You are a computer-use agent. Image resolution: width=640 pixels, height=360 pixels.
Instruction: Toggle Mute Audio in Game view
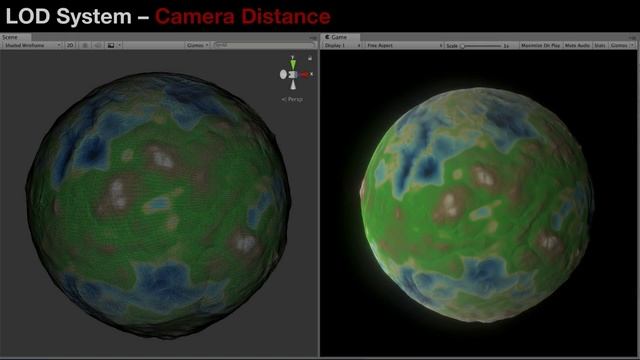577,45
